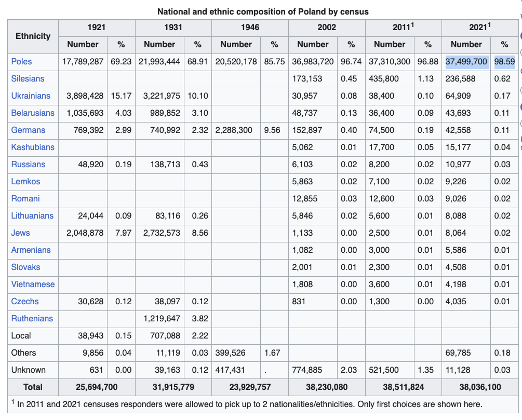Open the Russians link
Viewport: 522px width, 420px height.
[28, 165]
